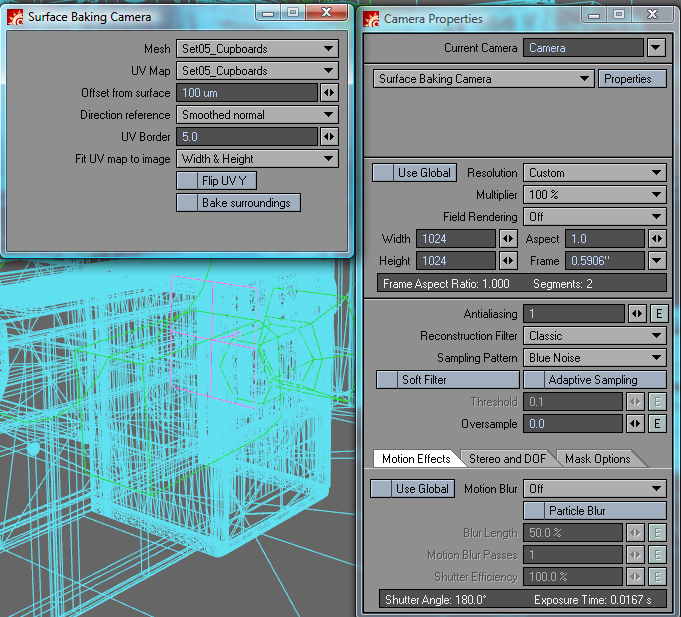Click the Aspect value stepper arrows

click(x=656, y=239)
